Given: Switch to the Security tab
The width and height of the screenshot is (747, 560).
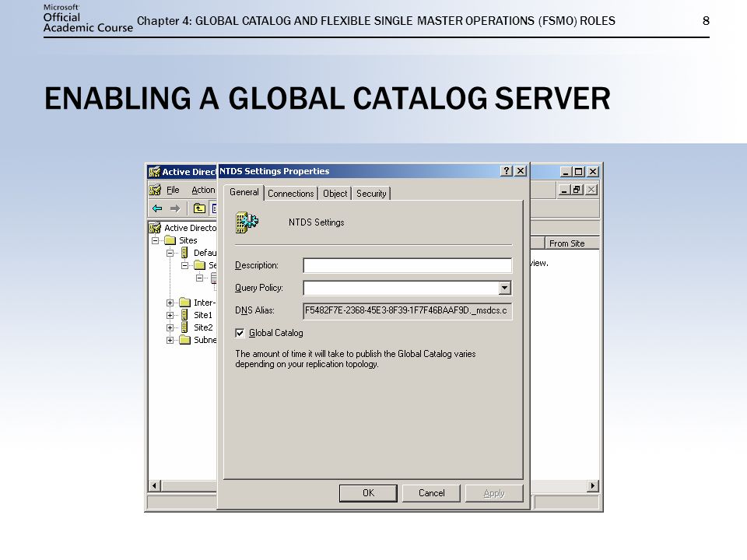Looking at the screenshot, I should click(x=371, y=194).
